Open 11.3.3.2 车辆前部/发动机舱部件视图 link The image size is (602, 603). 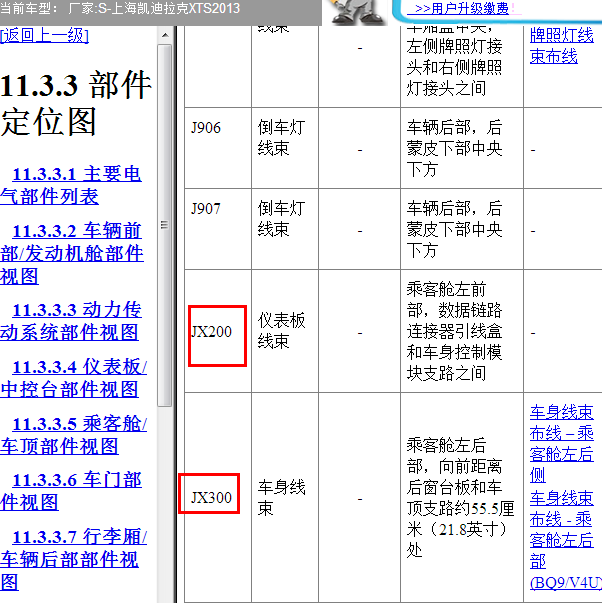click(72, 253)
